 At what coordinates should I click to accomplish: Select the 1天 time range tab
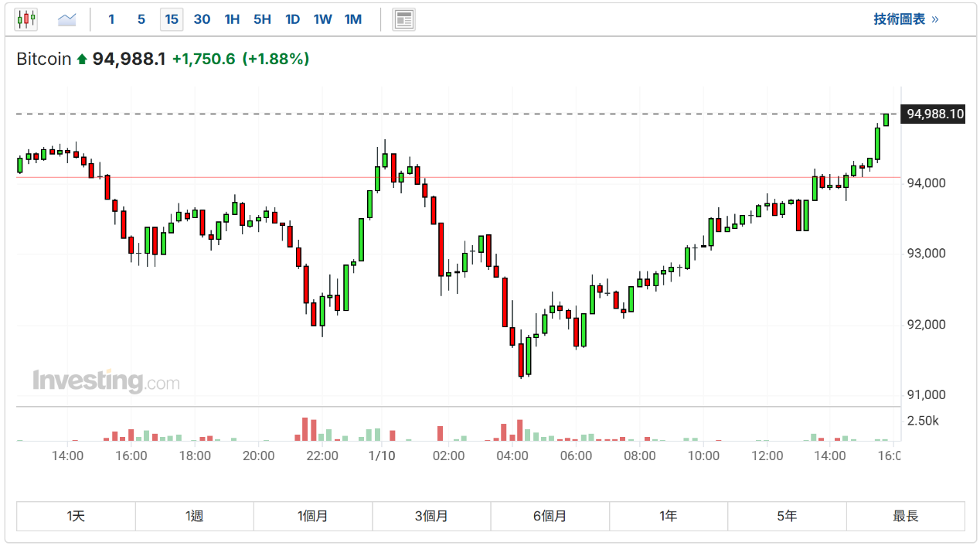click(76, 516)
